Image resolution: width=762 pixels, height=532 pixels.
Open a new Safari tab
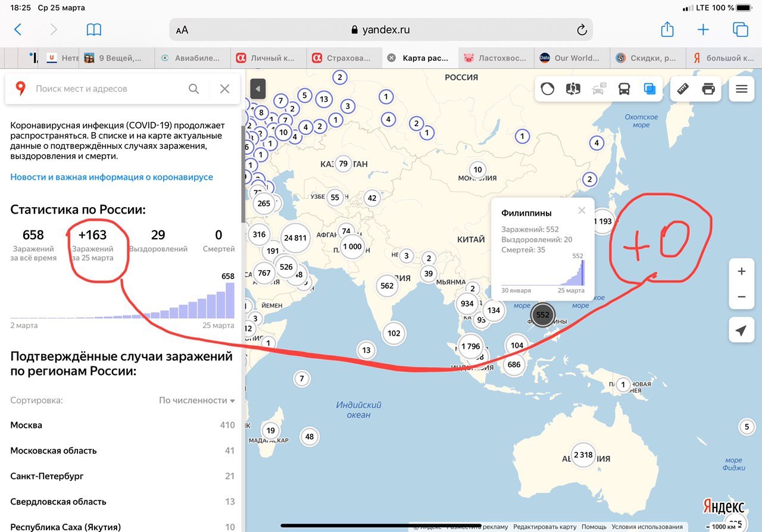pos(704,30)
